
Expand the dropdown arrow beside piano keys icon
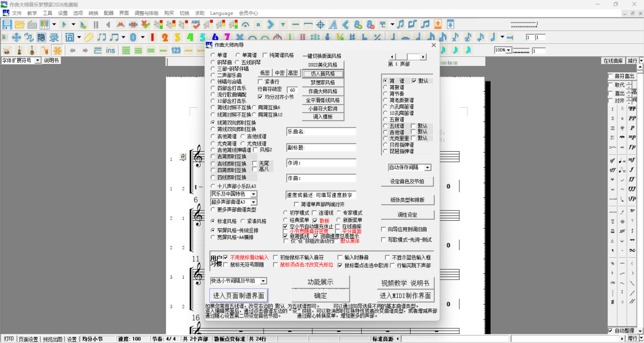point(54,25)
